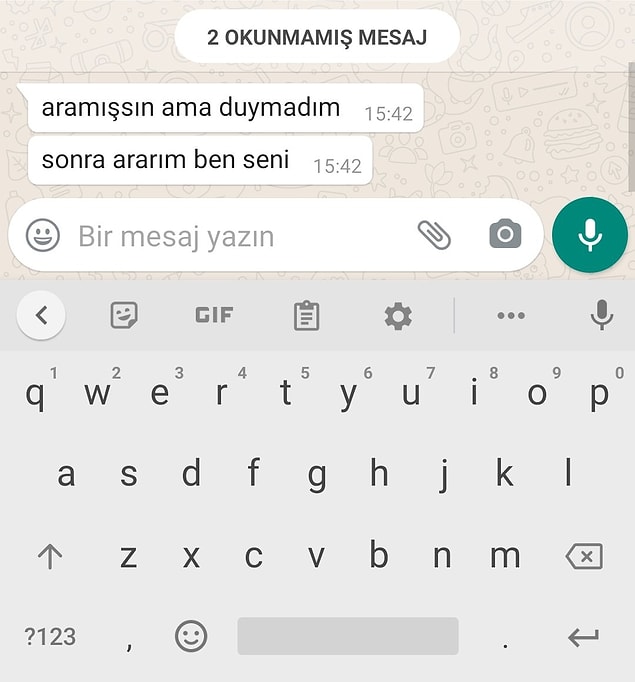Switch to ?123 symbols layout
The image size is (635, 682).
50,637
